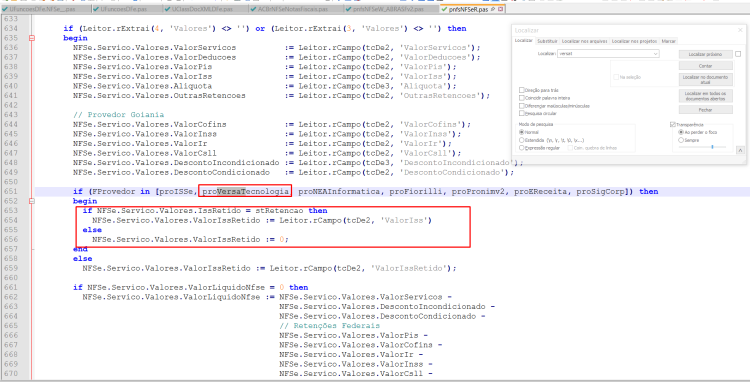Enable Coincidir palavra inteira checkbox
750x382 pixels.
pyautogui.click(x=522, y=98)
